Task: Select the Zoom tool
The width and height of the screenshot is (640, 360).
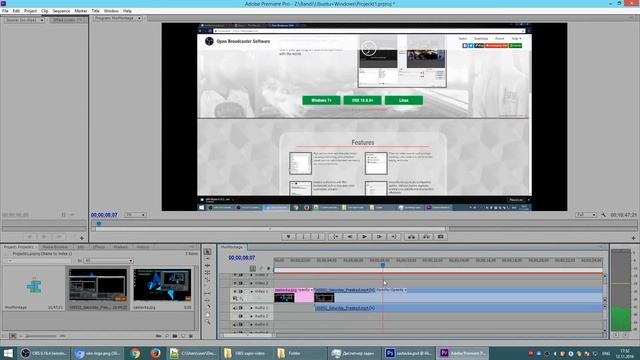Action: click(x=207, y=322)
